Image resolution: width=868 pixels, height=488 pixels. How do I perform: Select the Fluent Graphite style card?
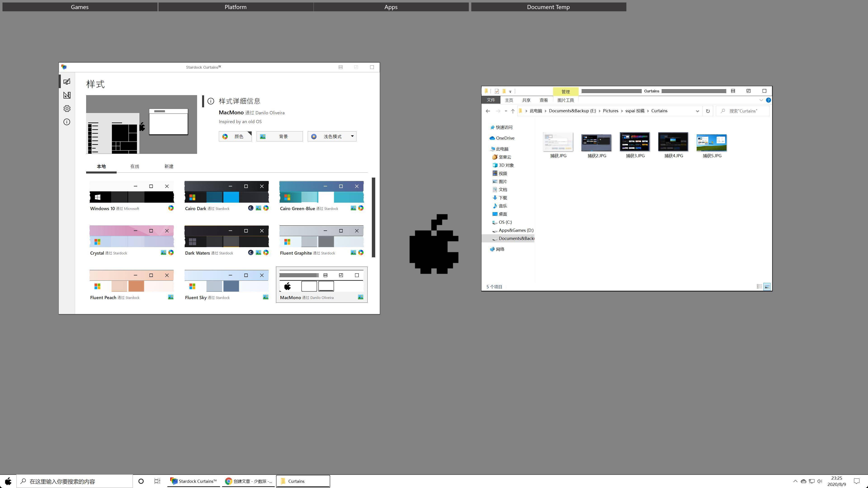point(321,241)
